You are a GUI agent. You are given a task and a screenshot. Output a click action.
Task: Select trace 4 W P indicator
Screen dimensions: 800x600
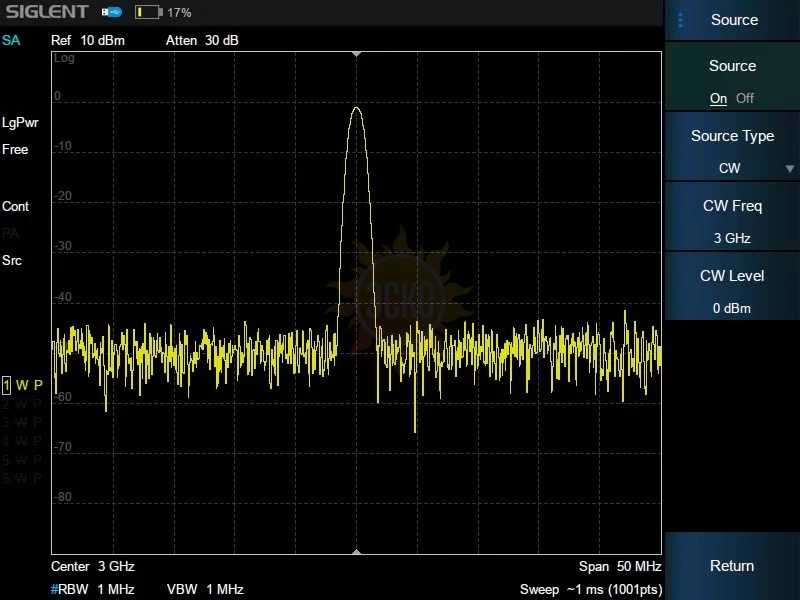22,441
